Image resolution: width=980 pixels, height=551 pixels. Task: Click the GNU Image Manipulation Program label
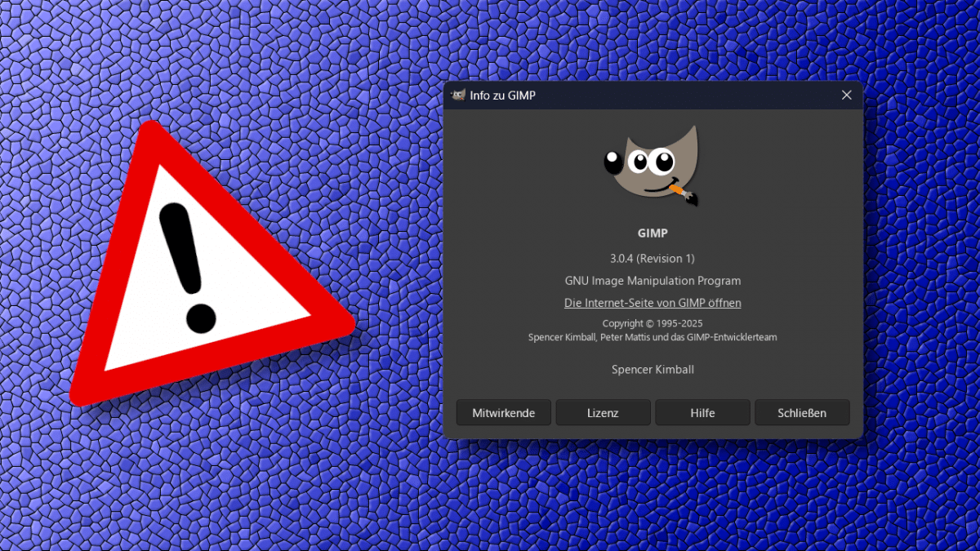[653, 281]
